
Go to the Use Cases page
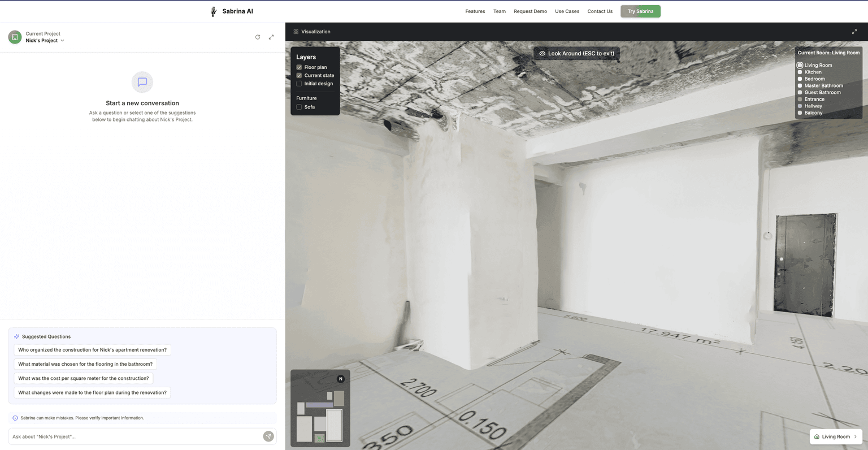pyautogui.click(x=567, y=11)
